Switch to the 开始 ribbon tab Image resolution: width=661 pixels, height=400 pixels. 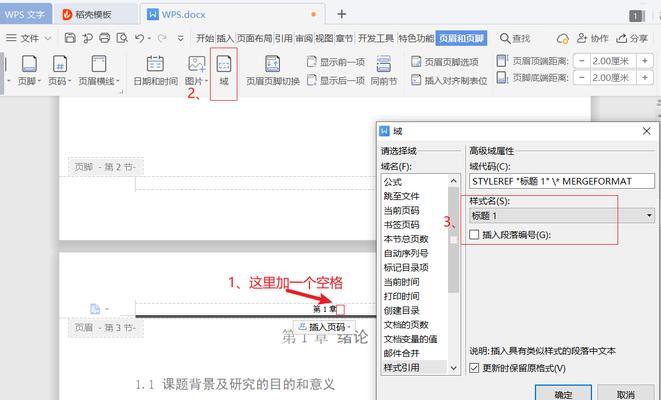205,38
